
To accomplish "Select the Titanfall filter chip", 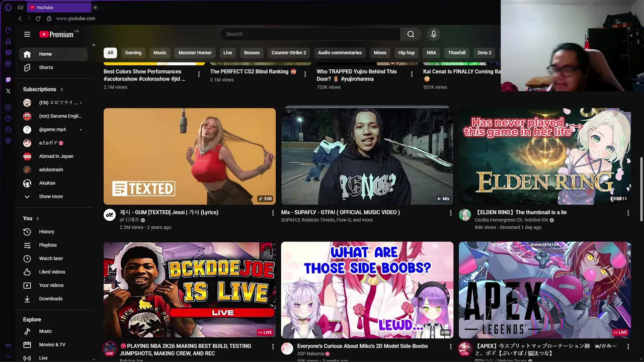I will click(457, 53).
